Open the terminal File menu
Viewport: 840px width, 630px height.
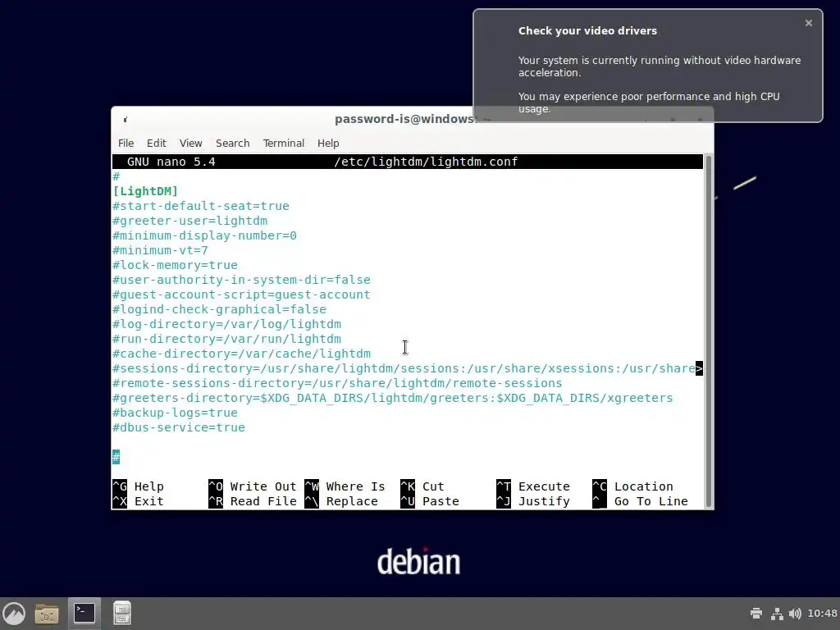pos(126,143)
